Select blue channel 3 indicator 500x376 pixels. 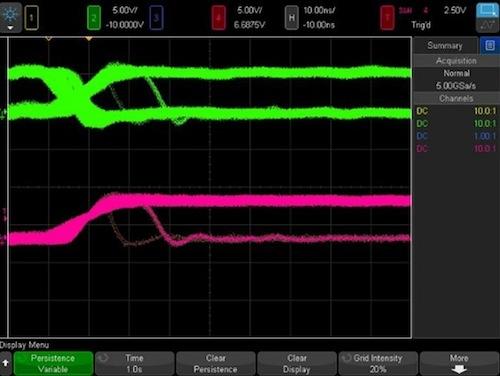pyautogui.click(x=156, y=18)
